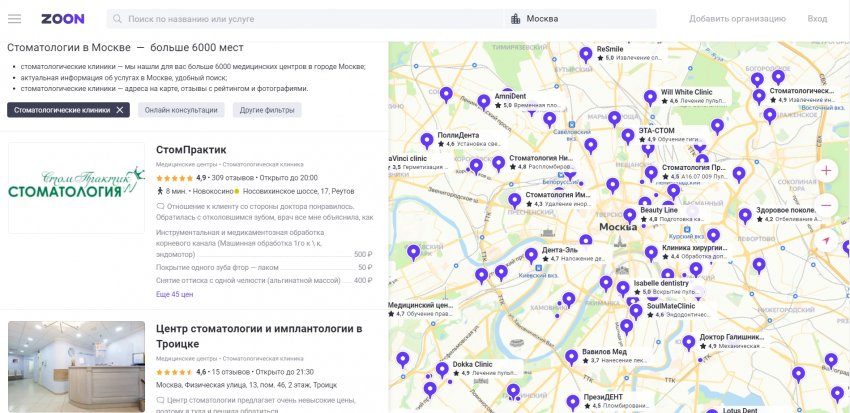Open the СтомПрактик logo thumbnail

click(x=77, y=189)
